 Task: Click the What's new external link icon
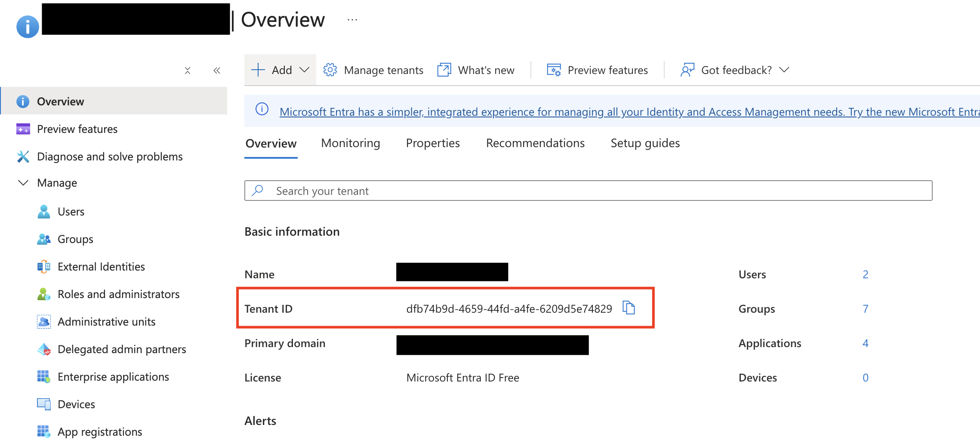[444, 70]
